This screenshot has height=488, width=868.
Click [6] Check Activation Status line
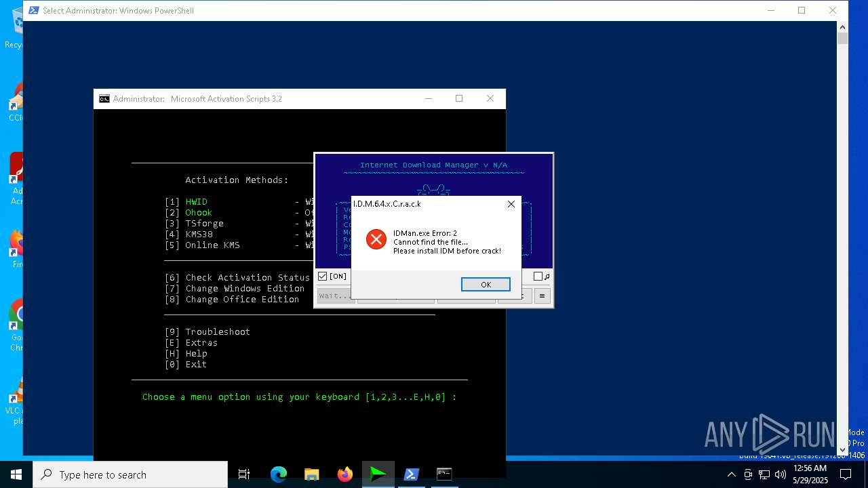click(x=237, y=278)
